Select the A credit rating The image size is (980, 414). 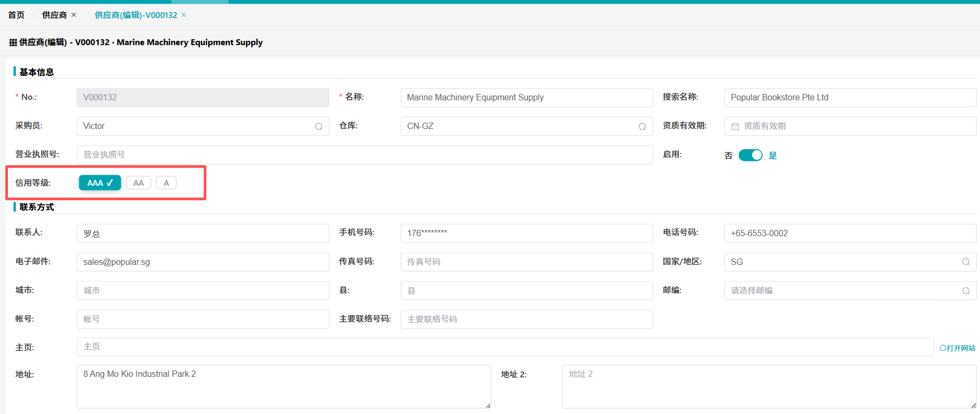[x=166, y=183]
